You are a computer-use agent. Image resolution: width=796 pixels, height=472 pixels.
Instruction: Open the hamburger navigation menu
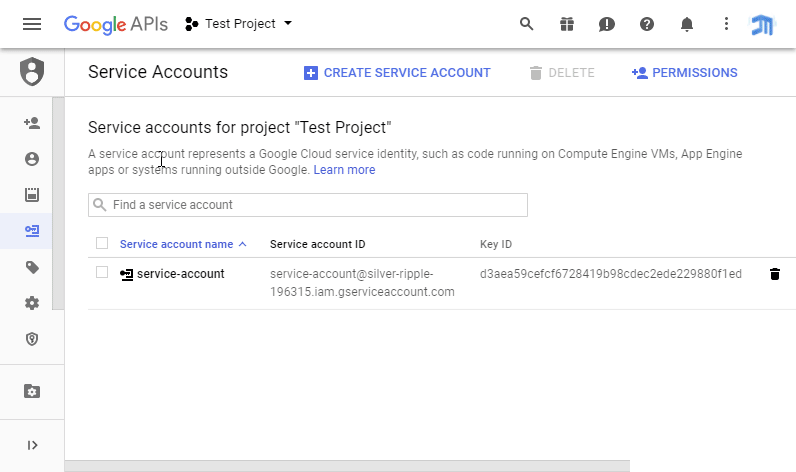[x=32, y=24]
